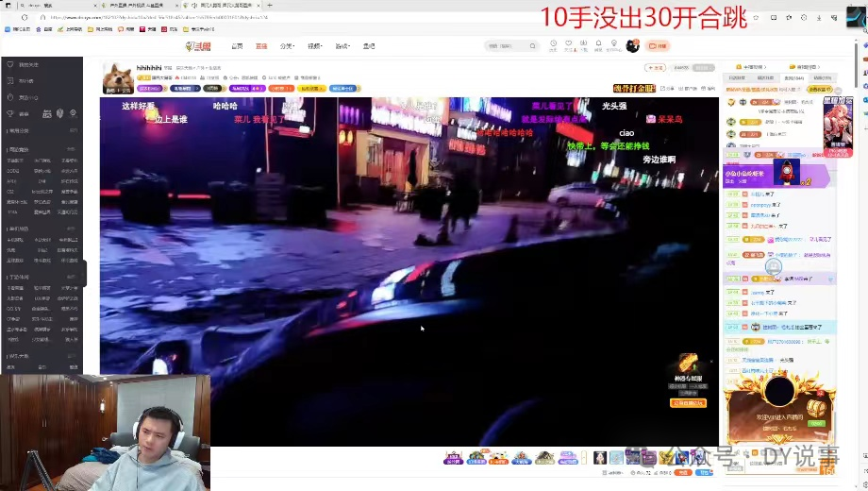The image size is (868, 491).
Task: Click the noble welcome banner in chat
Action: pyautogui.click(x=780, y=407)
